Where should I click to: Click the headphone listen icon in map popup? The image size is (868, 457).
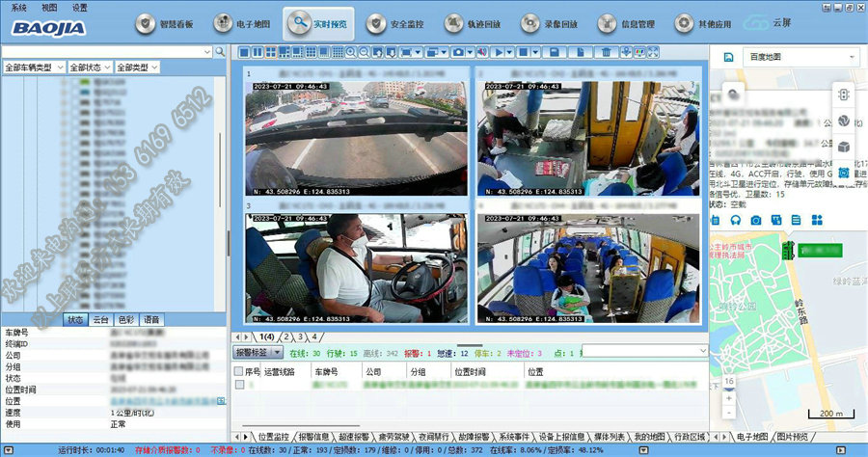pos(737,221)
